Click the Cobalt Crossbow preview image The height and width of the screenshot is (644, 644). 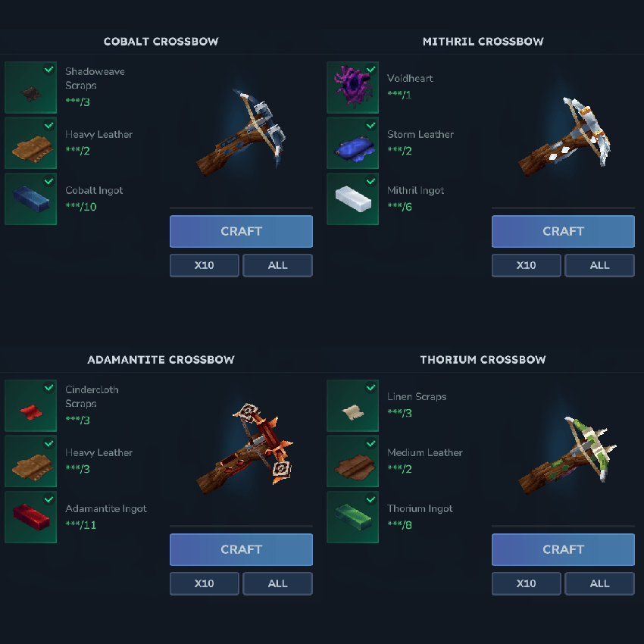(x=241, y=133)
